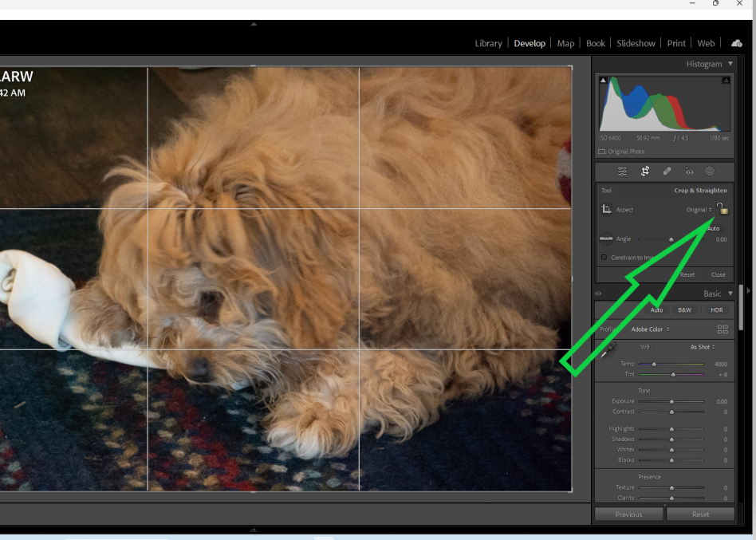
Task: Click the Auto tone button
Action: 656,310
